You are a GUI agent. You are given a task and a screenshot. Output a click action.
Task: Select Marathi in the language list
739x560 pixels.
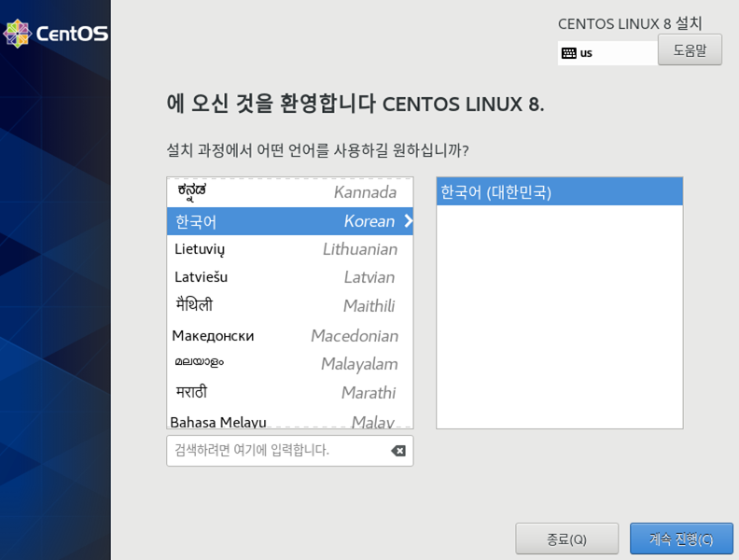point(290,392)
